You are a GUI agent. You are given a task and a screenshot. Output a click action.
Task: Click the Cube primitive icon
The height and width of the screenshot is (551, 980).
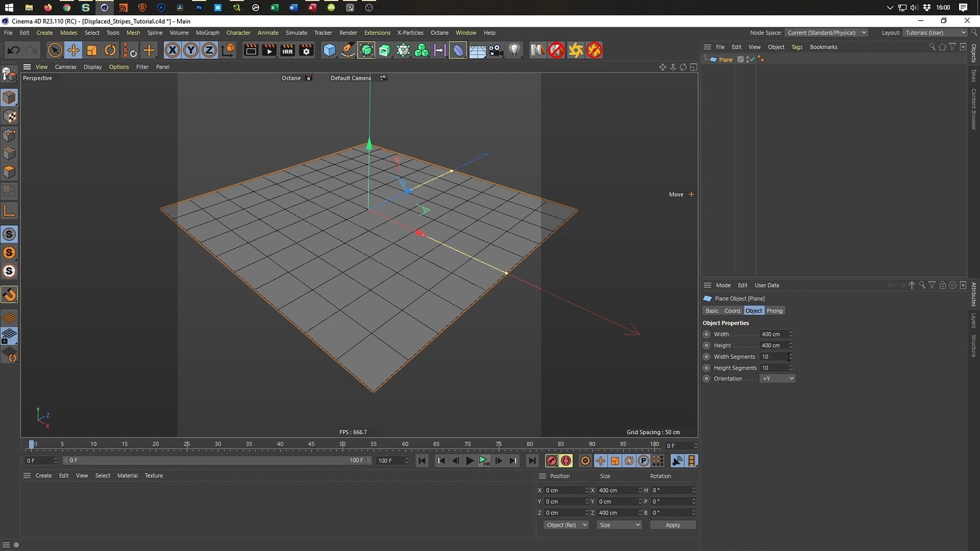330,50
